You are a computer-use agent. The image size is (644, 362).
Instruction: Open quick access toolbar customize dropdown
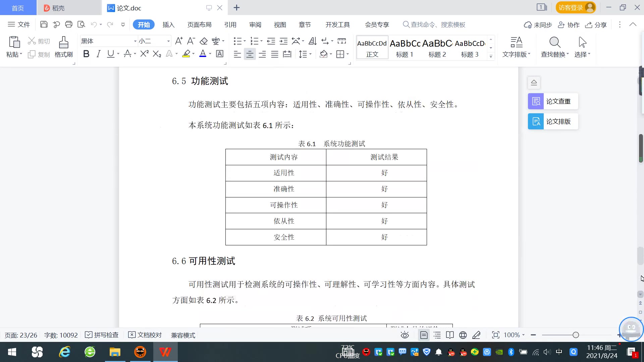(123, 24)
